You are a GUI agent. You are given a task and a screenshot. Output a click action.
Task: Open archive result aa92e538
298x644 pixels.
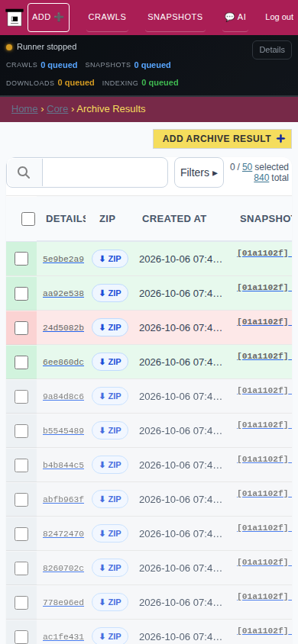pos(63,294)
